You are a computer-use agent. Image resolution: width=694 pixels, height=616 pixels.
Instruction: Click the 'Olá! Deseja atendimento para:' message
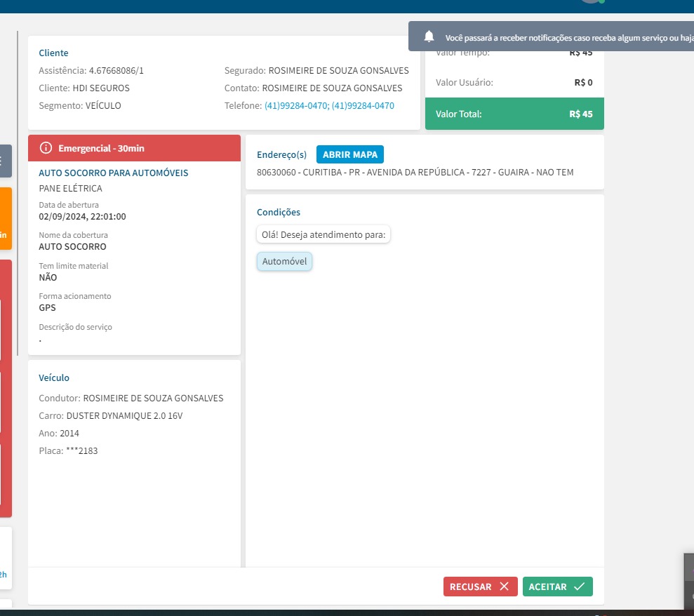click(x=323, y=234)
